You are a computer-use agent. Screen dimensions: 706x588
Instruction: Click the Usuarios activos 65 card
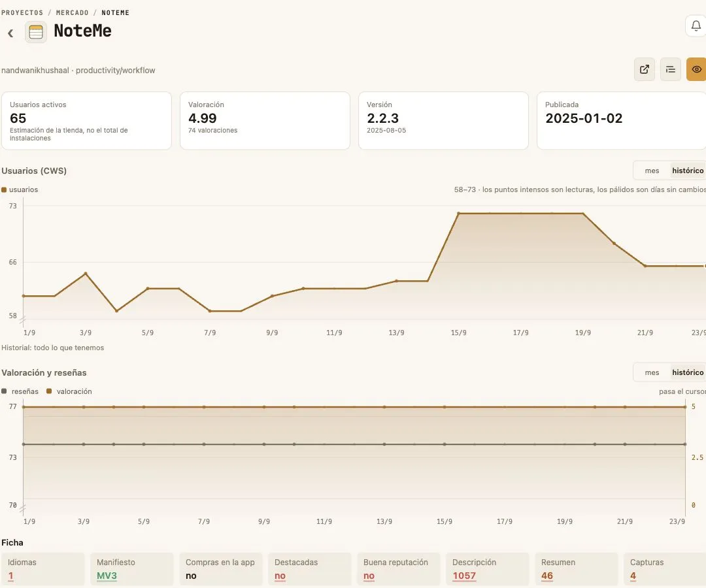coord(86,121)
